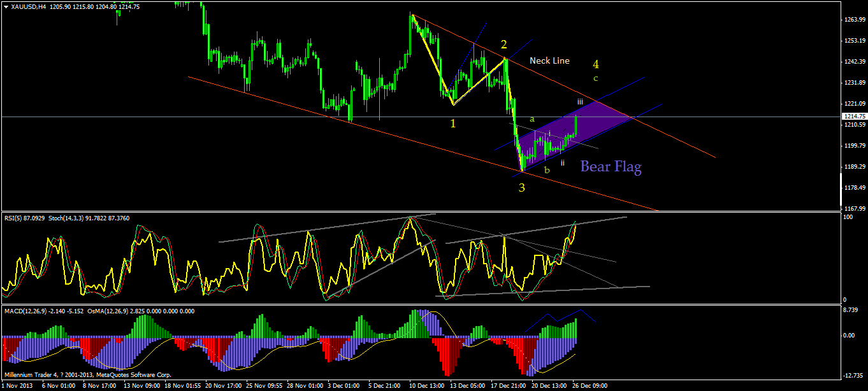Click the current price label 1214.75
Viewport: 868px width, 391px height.
point(853,117)
